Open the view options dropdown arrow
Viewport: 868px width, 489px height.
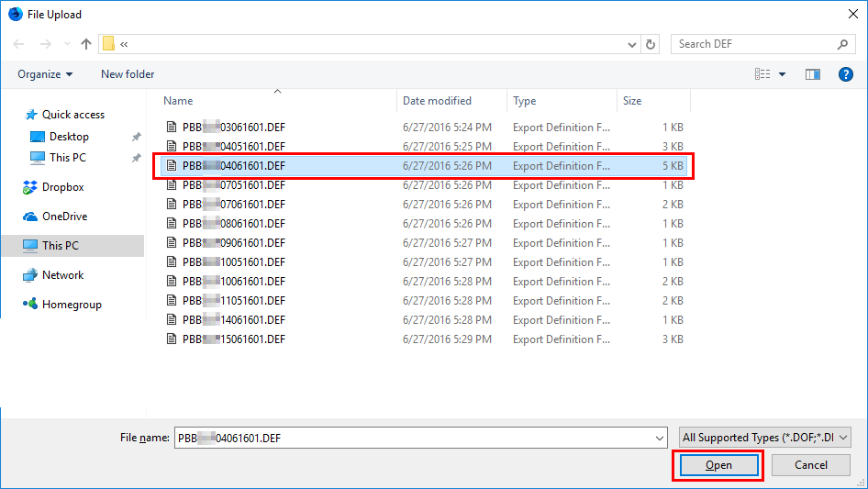[x=782, y=74]
